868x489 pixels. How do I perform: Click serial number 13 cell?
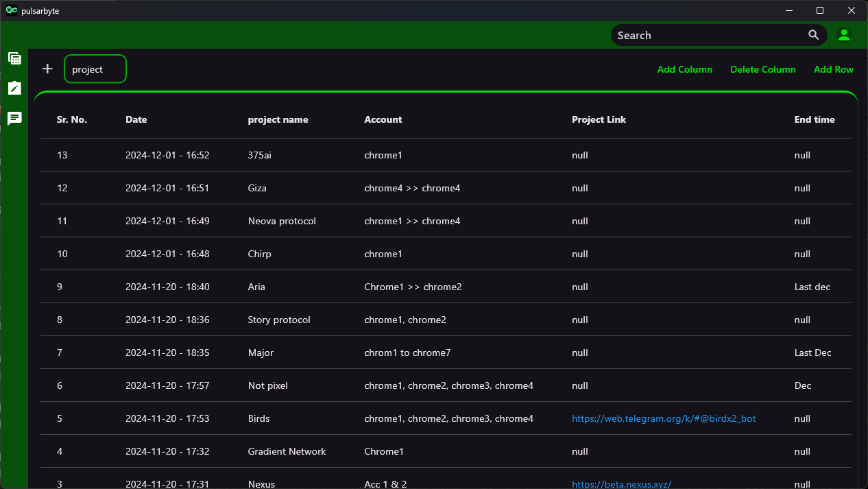pyautogui.click(x=62, y=155)
